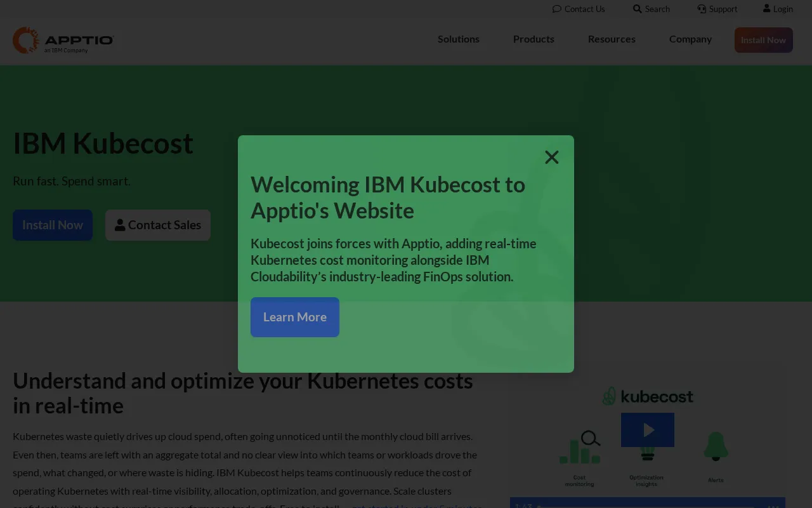The width and height of the screenshot is (812, 508).
Task: Click the 'Run fast. Spend smart.' tagline
Action: point(72,181)
